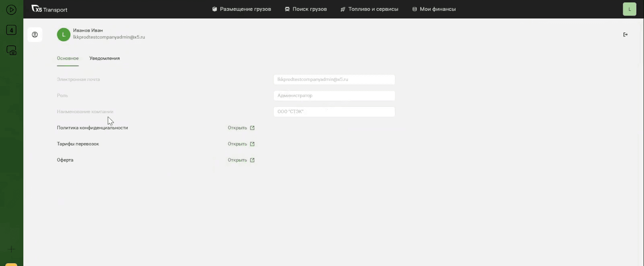The height and width of the screenshot is (266, 644).
Task: Click the Электронная почта input field
Action: (334, 80)
